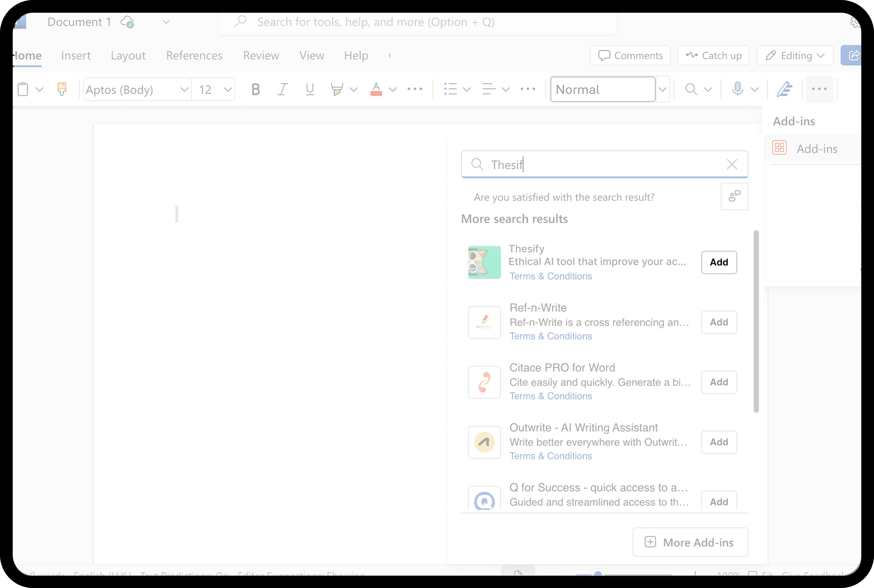
Task: Show more font options ellipsis
Action: coord(415,89)
